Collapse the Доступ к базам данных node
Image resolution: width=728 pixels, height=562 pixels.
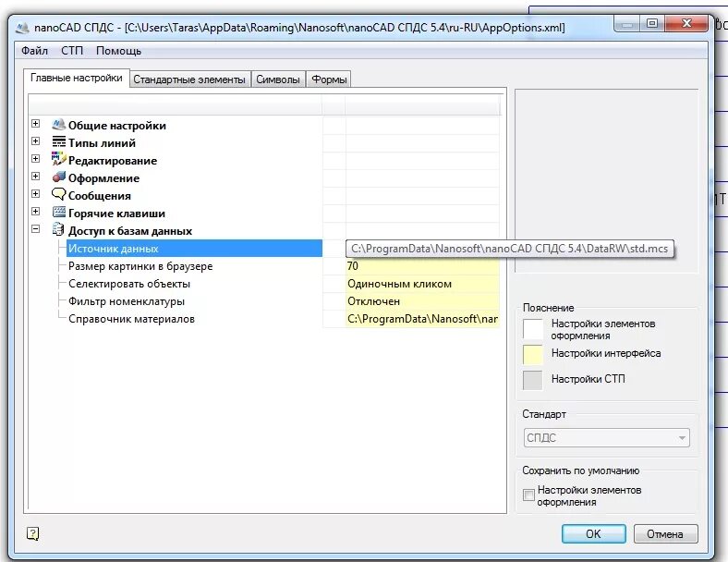point(36,229)
